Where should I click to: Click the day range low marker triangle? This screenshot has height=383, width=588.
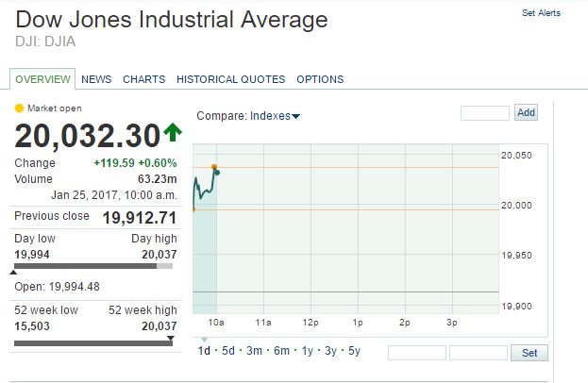pos(14,274)
